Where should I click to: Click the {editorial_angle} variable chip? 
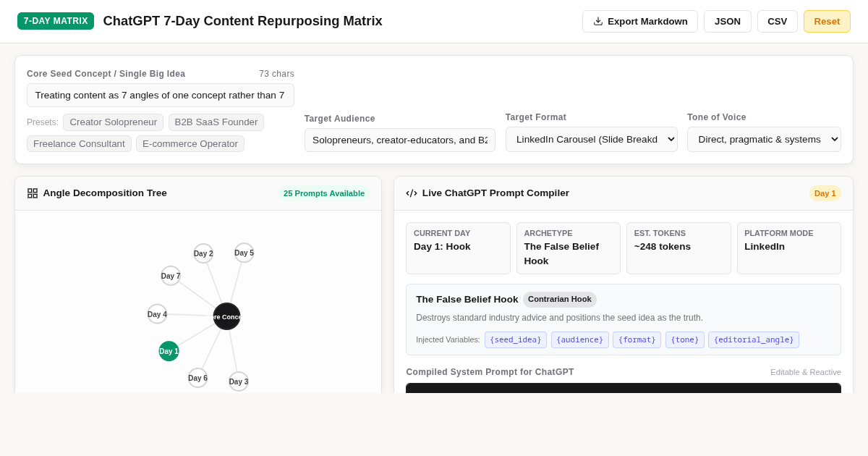(754, 339)
